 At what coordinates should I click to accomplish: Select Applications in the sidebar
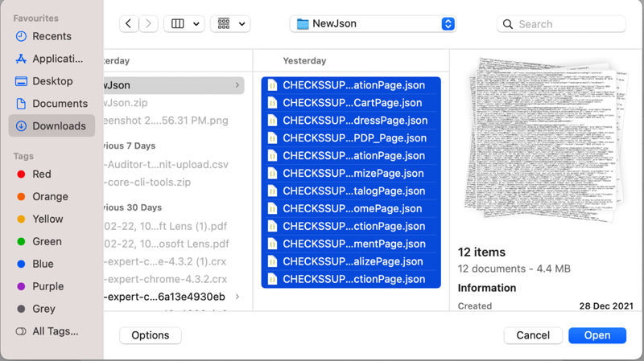pyautogui.click(x=57, y=59)
